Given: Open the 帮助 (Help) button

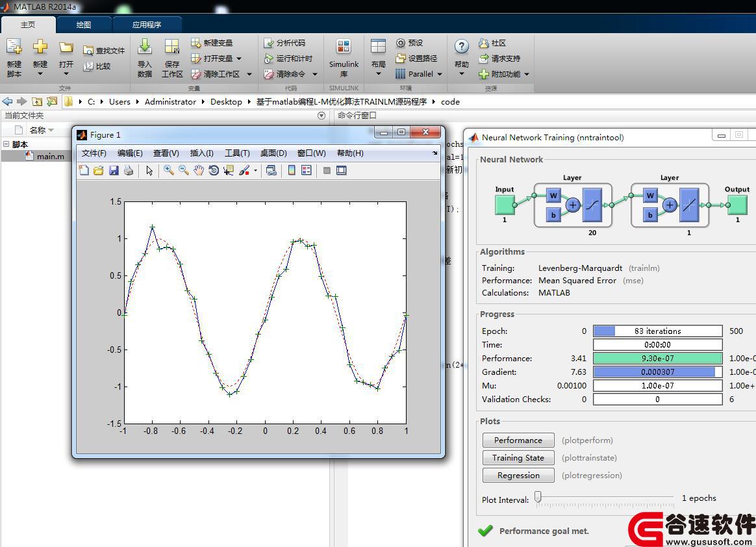Looking at the screenshot, I should click(x=461, y=58).
